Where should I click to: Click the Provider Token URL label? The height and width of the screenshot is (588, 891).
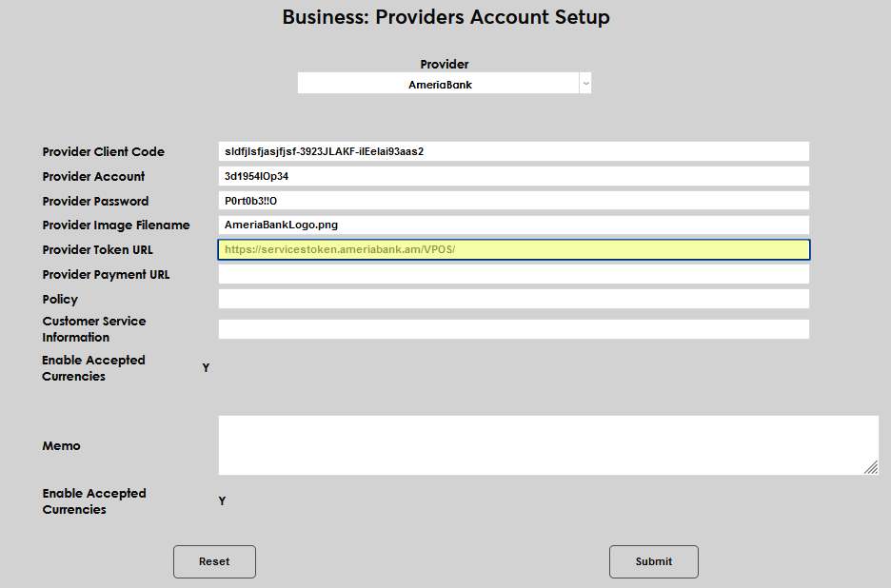point(97,250)
